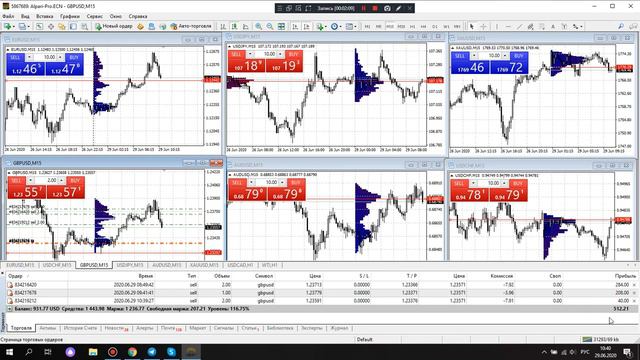Click the Новый ордер button
This screenshot has width=640, height=360.
114,27
